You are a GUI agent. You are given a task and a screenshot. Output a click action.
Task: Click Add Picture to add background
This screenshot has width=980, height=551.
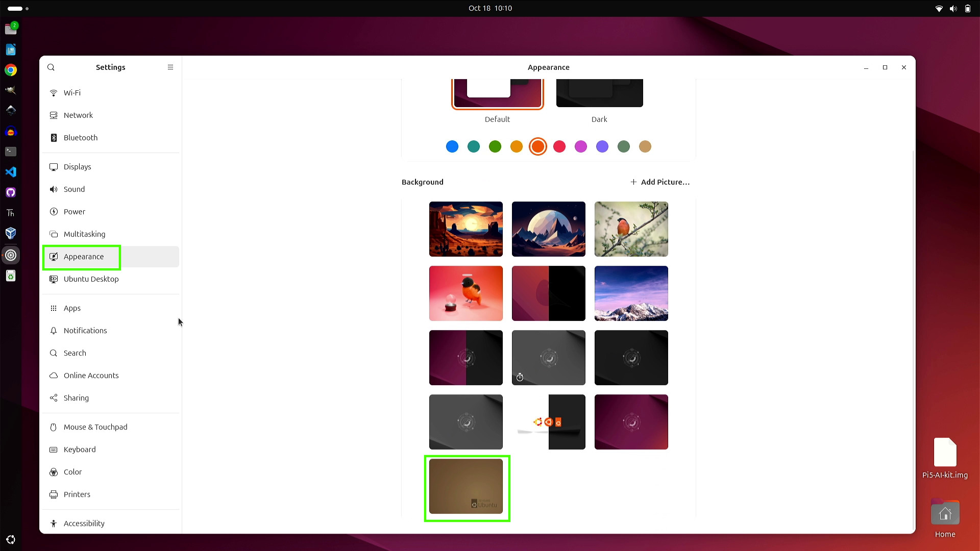click(660, 182)
